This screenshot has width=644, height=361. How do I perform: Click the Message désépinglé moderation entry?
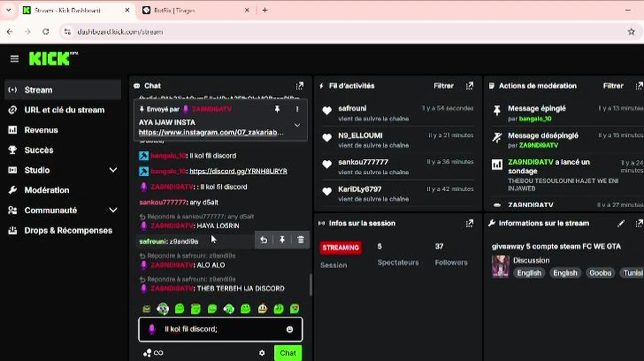567,140
